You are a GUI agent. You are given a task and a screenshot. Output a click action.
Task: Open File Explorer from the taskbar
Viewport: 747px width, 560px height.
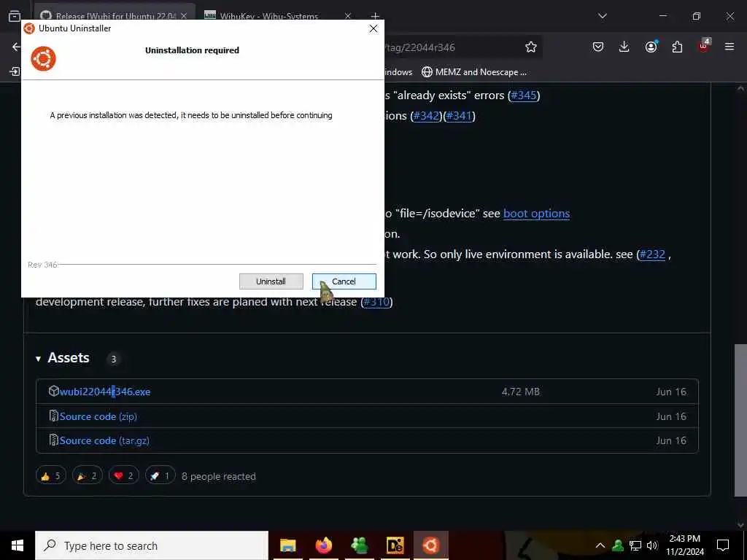(x=287, y=545)
